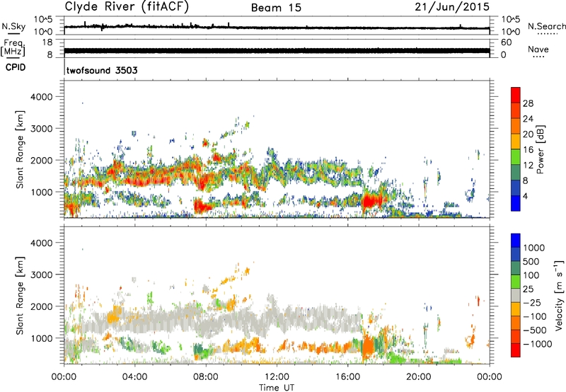Click the 'Clyde River (fitACF)' title text

127,7
